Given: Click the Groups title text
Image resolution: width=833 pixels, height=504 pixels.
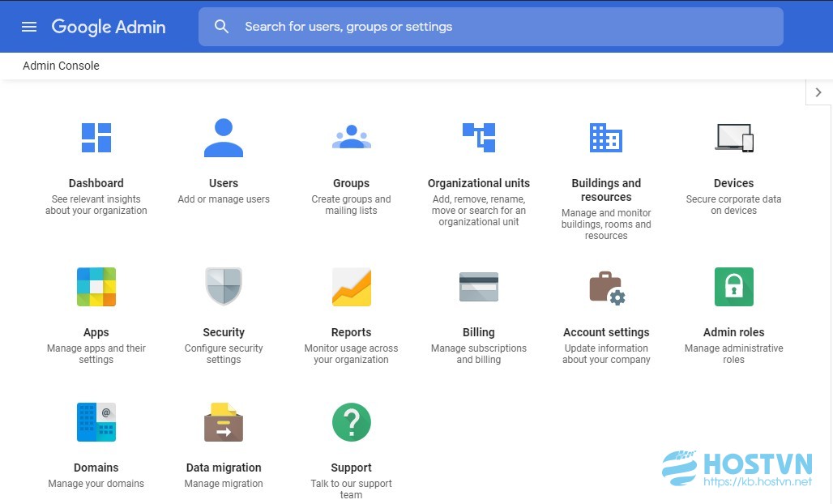Looking at the screenshot, I should tap(351, 183).
